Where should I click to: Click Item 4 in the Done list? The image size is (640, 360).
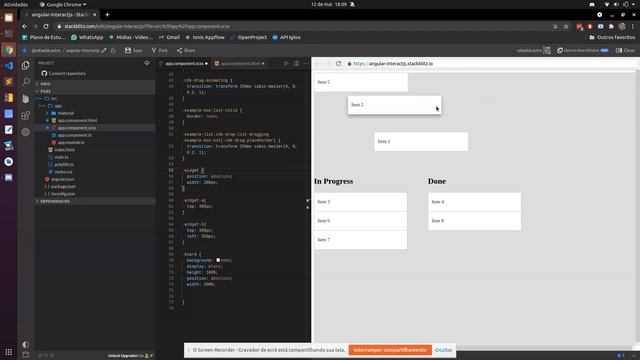pyautogui.click(x=474, y=202)
